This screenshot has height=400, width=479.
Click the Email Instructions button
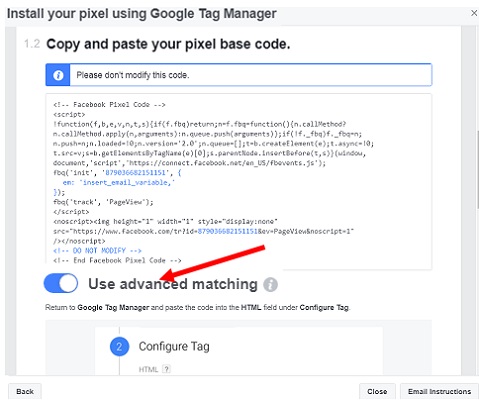[x=439, y=391]
